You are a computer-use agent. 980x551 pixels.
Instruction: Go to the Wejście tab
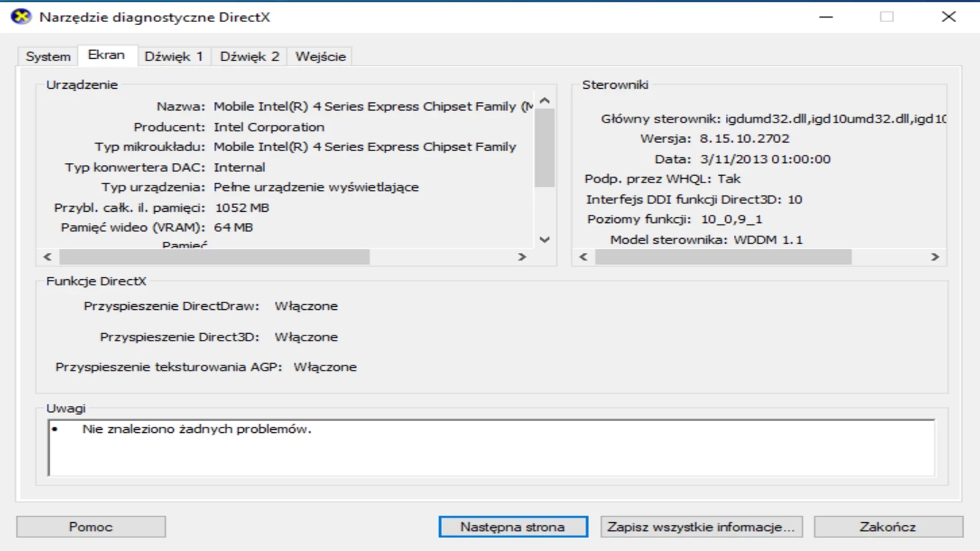point(320,56)
